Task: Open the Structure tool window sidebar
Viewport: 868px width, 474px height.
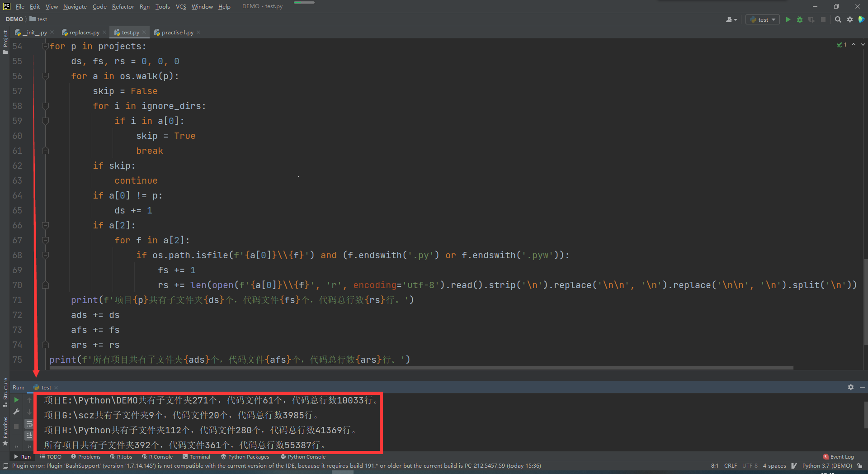Action: [5, 392]
